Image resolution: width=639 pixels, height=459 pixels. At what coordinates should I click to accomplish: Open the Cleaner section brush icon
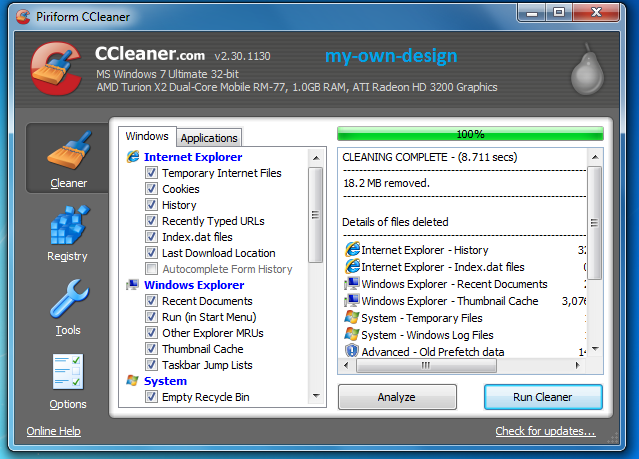coord(69,150)
